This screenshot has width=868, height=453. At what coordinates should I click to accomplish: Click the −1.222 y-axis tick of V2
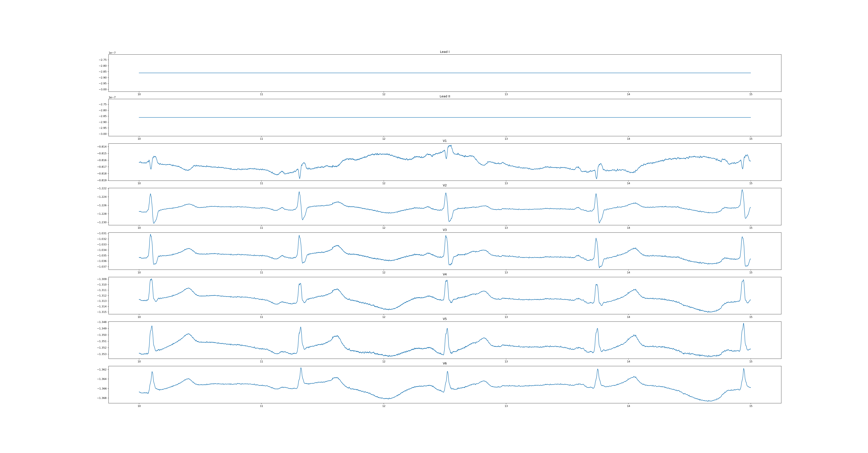pos(102,188)
